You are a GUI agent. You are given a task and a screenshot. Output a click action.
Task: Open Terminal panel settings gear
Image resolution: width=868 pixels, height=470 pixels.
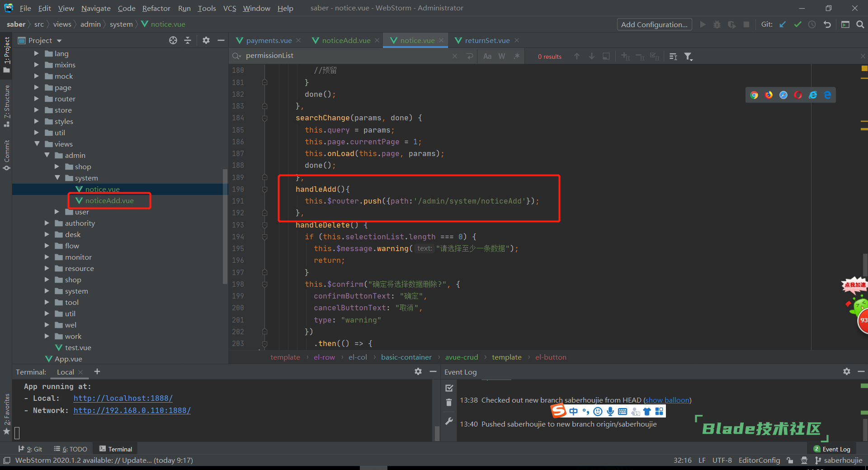418,371
